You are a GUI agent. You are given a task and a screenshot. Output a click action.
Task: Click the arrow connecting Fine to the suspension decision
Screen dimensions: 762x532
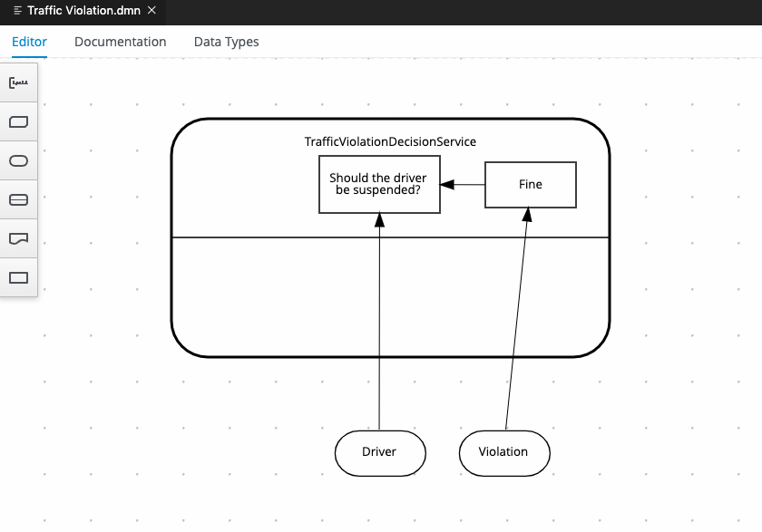(x=463, y=184)
